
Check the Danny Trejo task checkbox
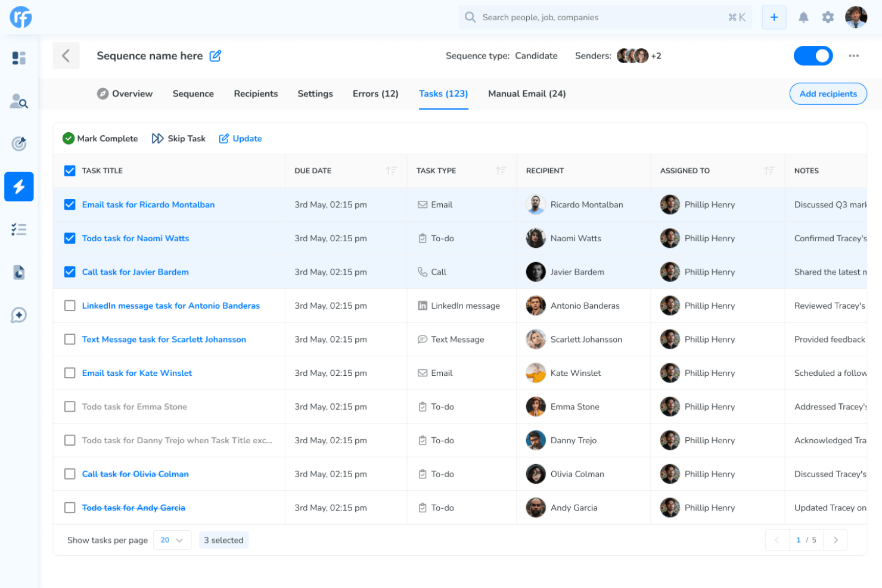tap(70, 440)
